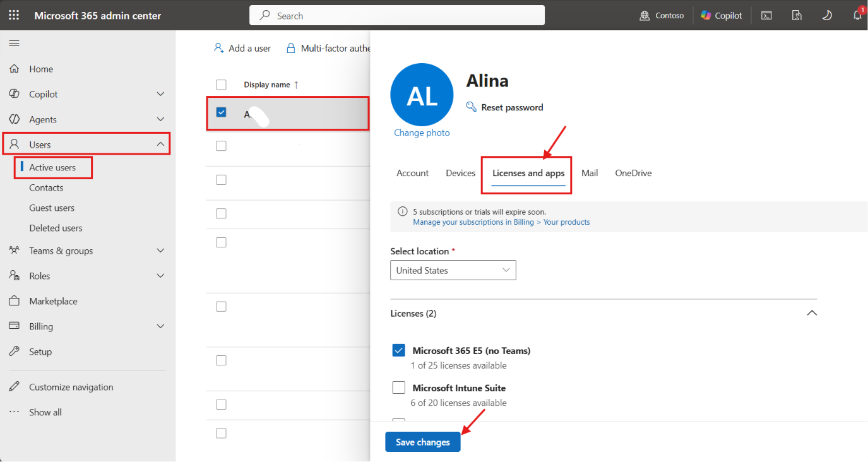Click Microsoft 365 admin center title
This screenshot has width=868, height=462.
pyautogui.click(x=98, y=15)
